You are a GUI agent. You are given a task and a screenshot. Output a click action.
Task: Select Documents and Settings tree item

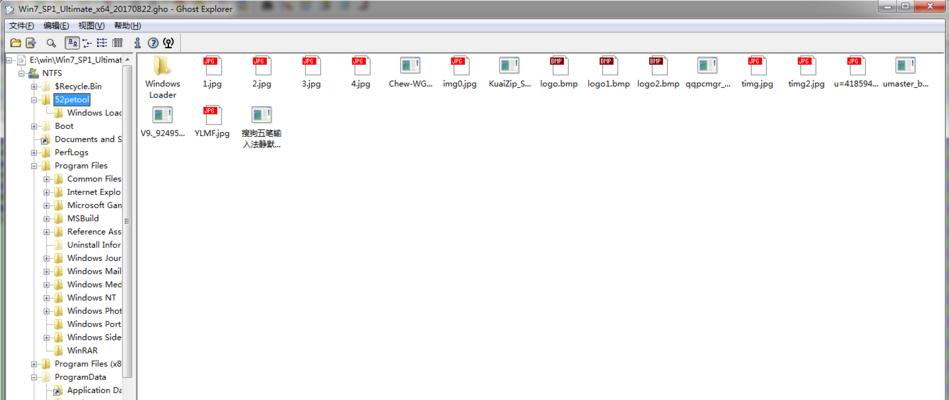[x=88, y=139]
